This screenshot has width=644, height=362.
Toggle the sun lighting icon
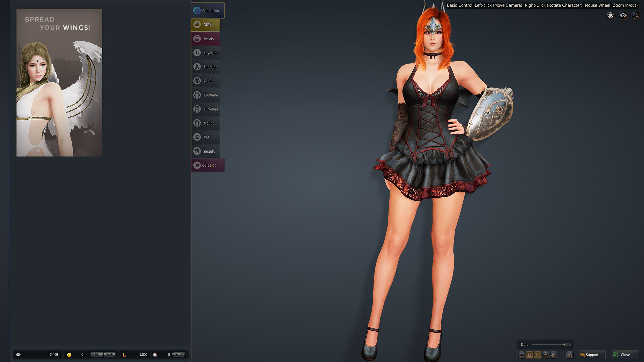coord(610,15)
